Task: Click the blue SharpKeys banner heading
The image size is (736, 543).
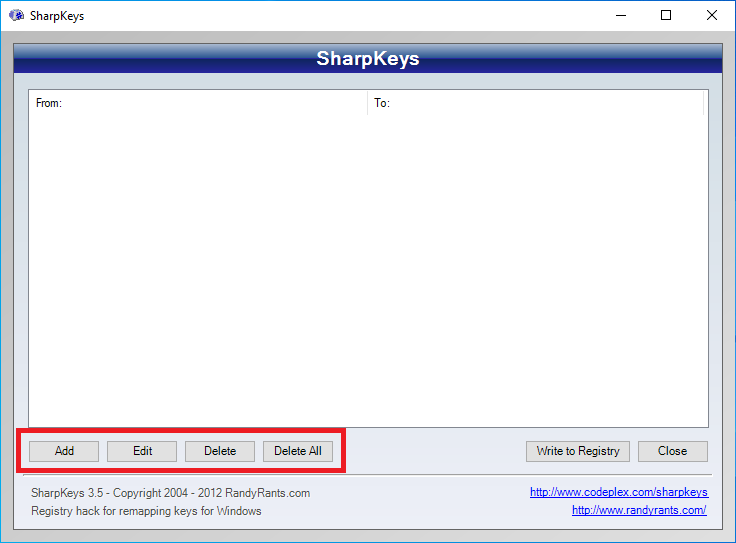Action: pyautogui.click(x=368, y=58)
